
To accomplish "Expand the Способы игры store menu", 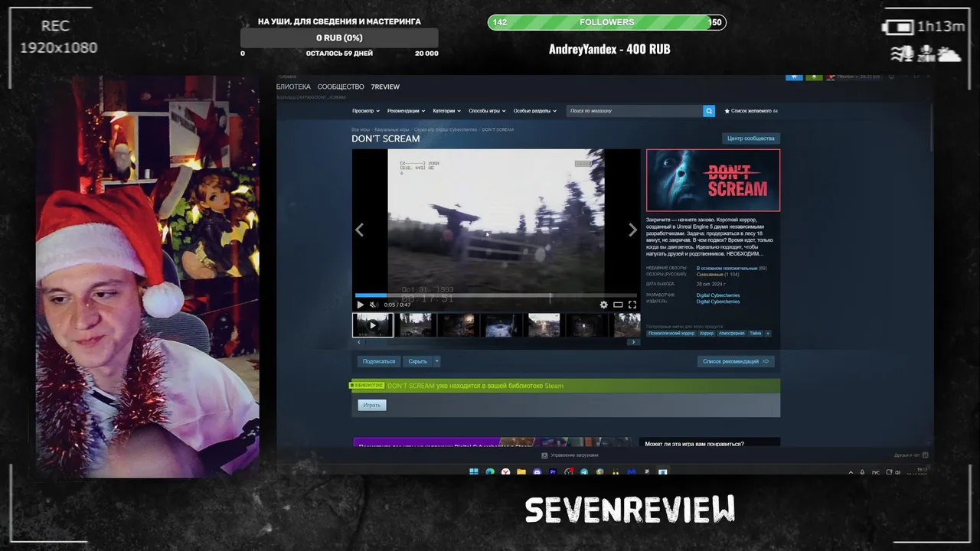I will click(487, 111).
